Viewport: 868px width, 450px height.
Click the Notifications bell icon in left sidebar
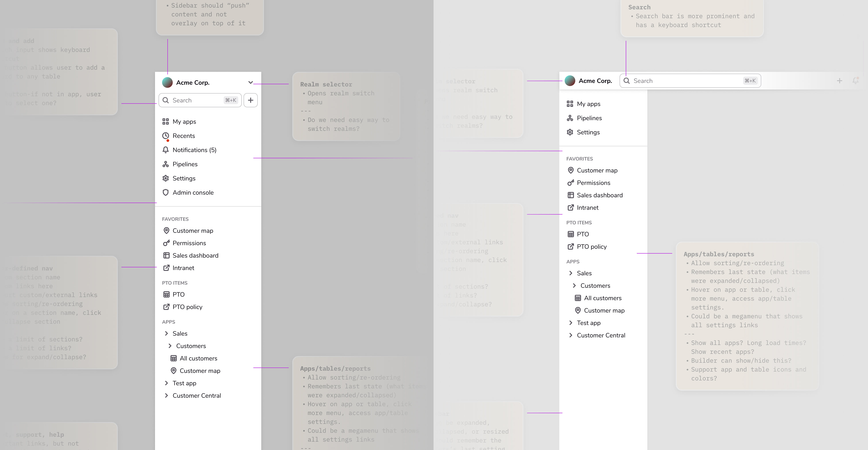tap(165, 150)
